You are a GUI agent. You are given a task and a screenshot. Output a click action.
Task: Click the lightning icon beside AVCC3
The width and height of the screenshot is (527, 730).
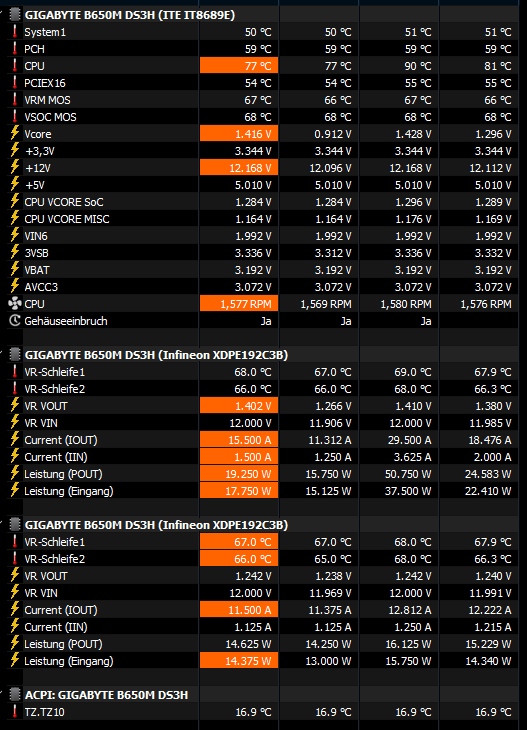coord(15,286)
